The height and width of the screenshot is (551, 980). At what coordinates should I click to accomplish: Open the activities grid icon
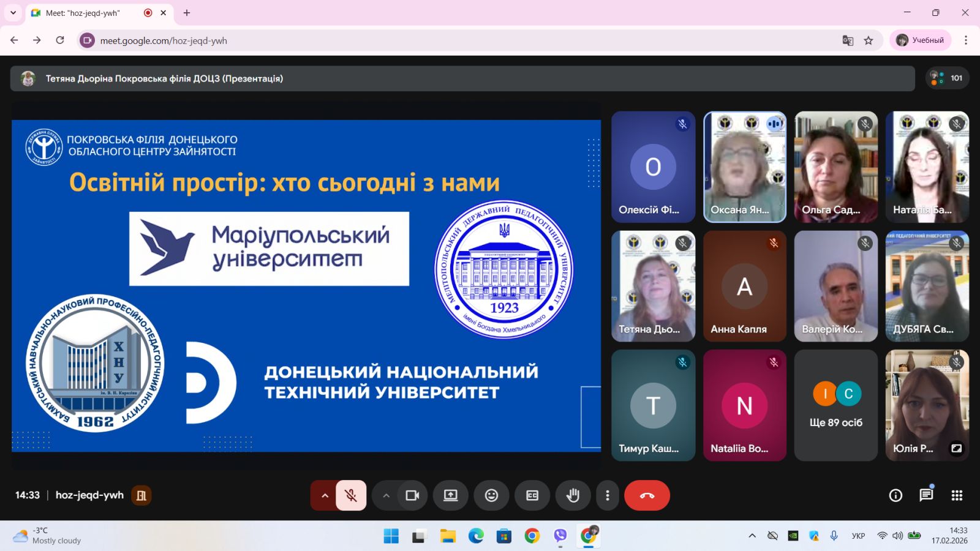coord(957,495)
